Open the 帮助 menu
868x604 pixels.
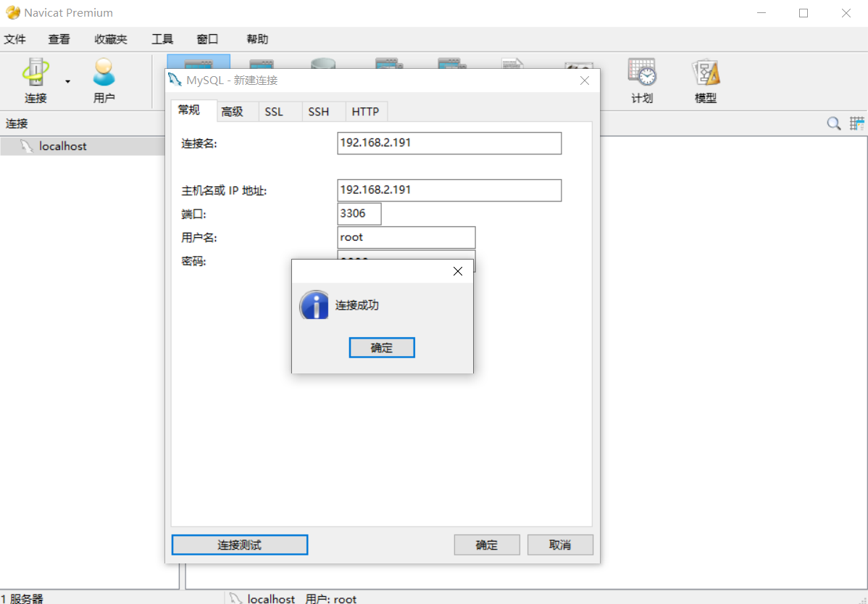(257, 38)
